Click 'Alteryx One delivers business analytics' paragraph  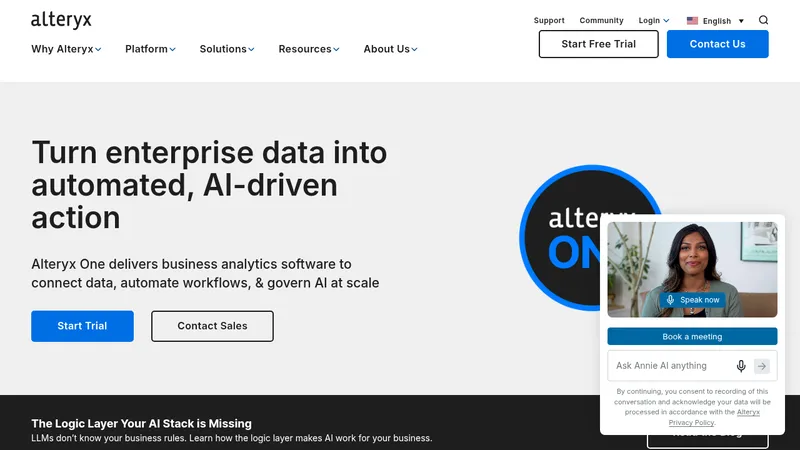pos(205,273)
